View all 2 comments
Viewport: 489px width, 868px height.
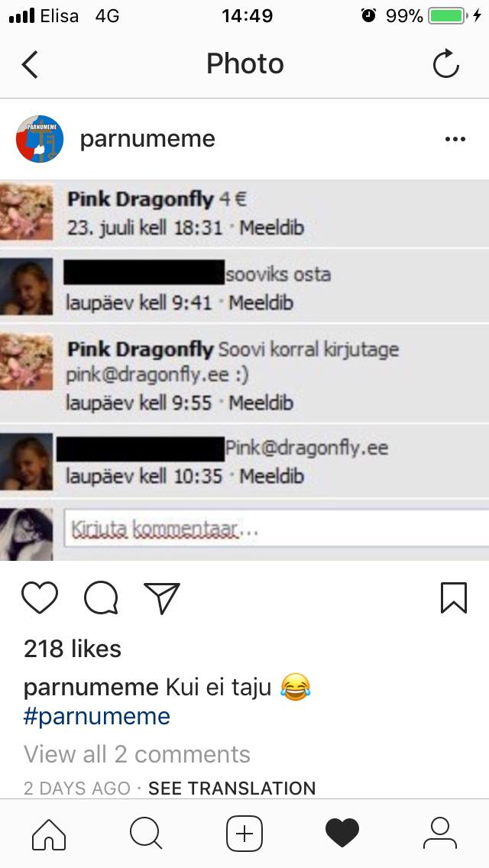coord(137,754)
